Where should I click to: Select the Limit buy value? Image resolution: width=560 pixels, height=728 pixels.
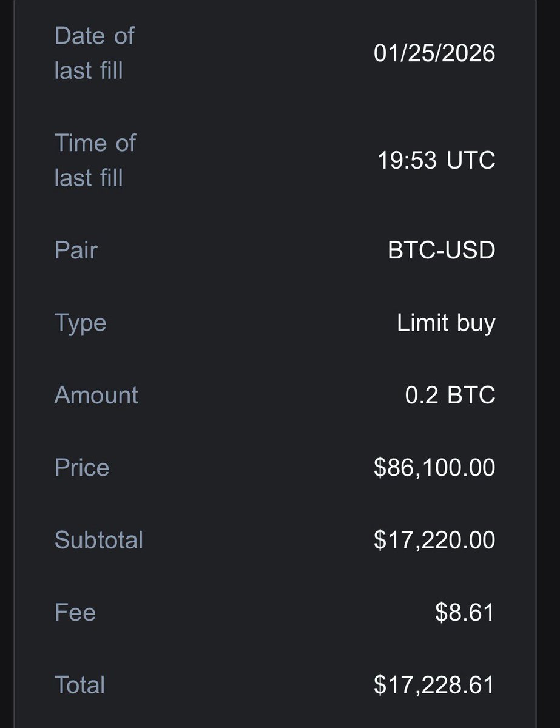tap(446, 323)
